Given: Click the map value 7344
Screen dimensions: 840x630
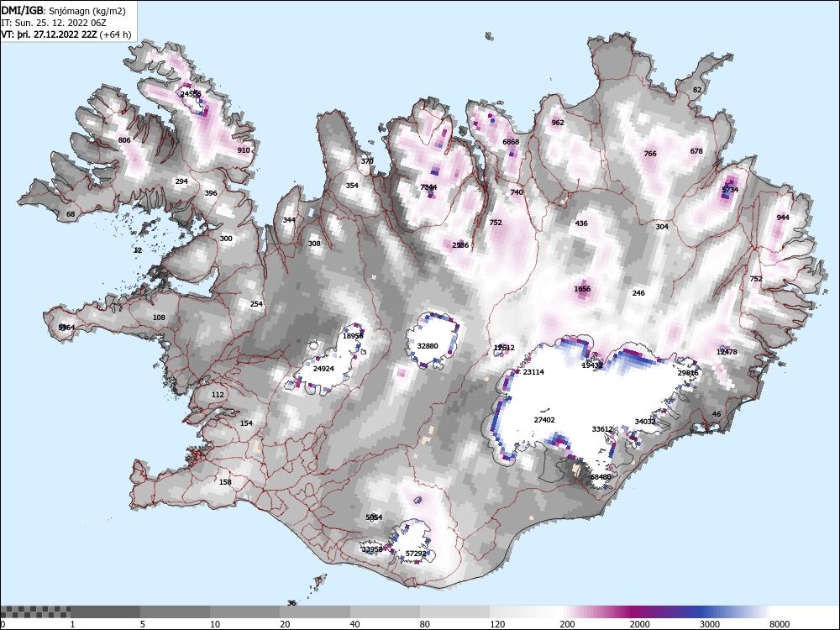Looking at the screenshot, I should tap(428, 187).
